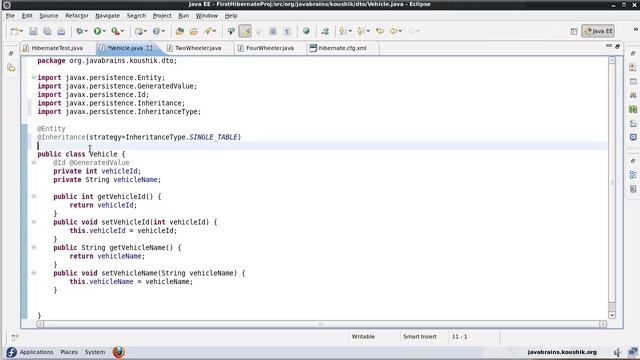This screenshot has width=640, height=360.
Task: Toggle the Mark Occurrences highlighter icon
Action: [x=245, y=31]
